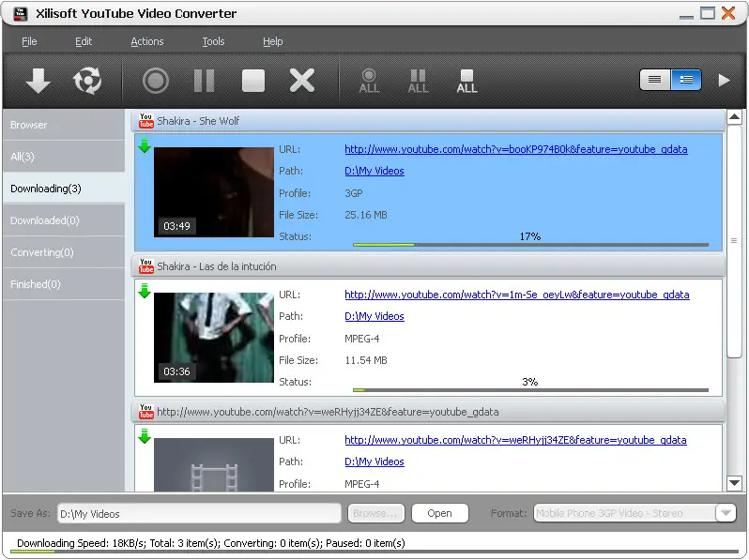
Task: Click the Open folder button
Action: click(439, 513)
